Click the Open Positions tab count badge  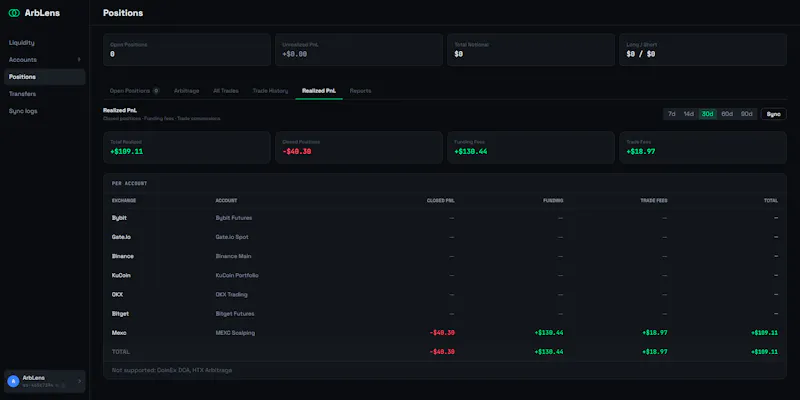pos(156,91)
